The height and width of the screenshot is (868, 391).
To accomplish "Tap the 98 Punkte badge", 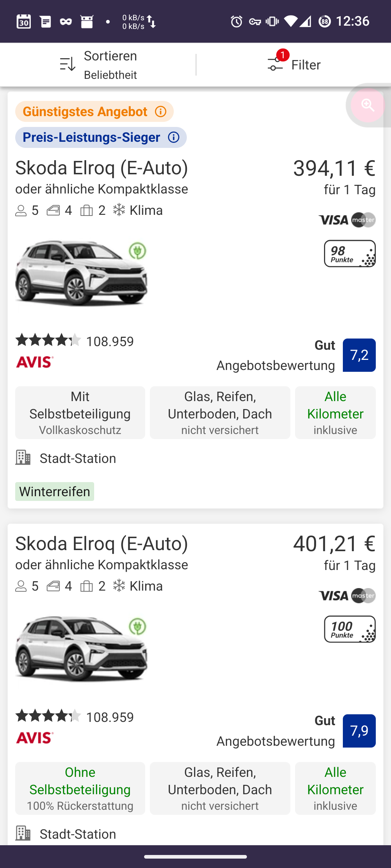I will point(349,254).
